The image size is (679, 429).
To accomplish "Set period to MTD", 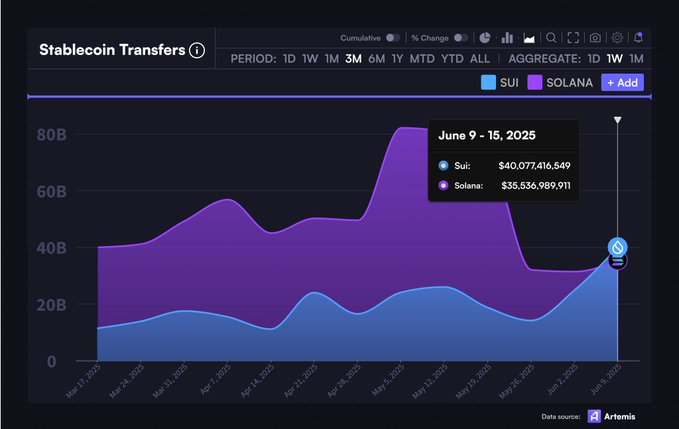I will click(422, 59).
